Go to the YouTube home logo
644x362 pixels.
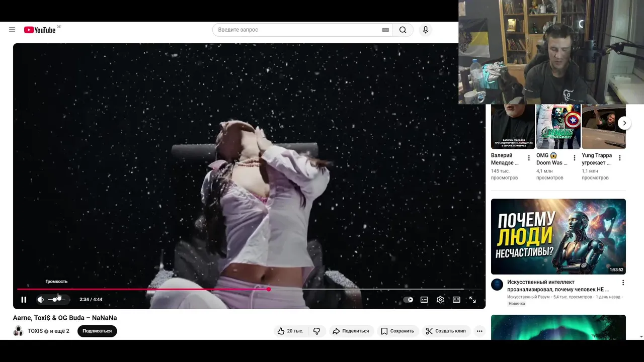(x=40, y=30)
